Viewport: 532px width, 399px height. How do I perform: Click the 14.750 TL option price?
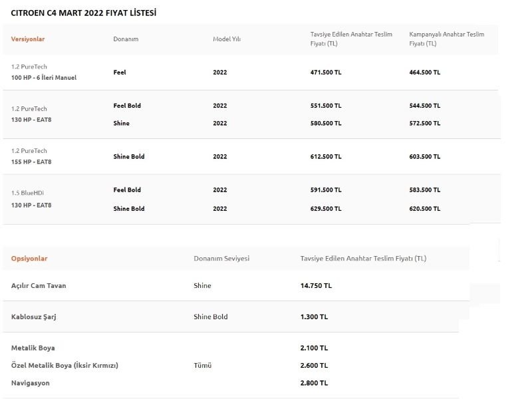316,285
